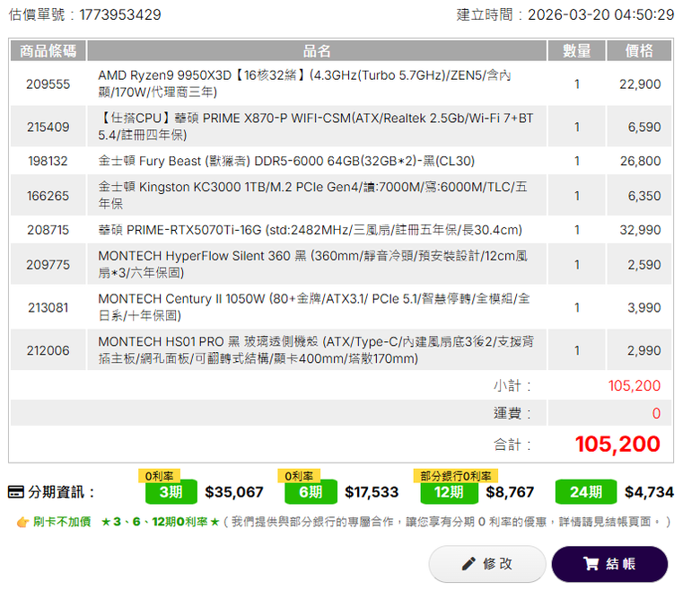Image resolution: width=700 pixels, height=608 pixels.
Task: Click the PRIME-RTX5070Ti-16G item name
Action: pos(310,230)
